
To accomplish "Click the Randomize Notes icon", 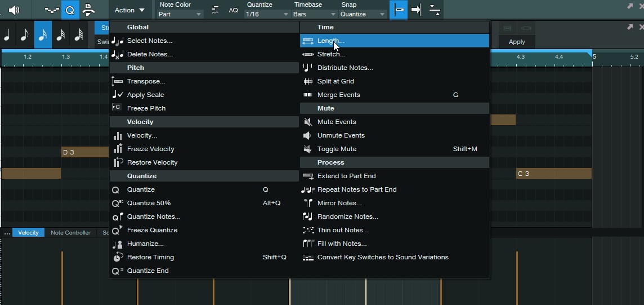I will [x=307, y=216].
